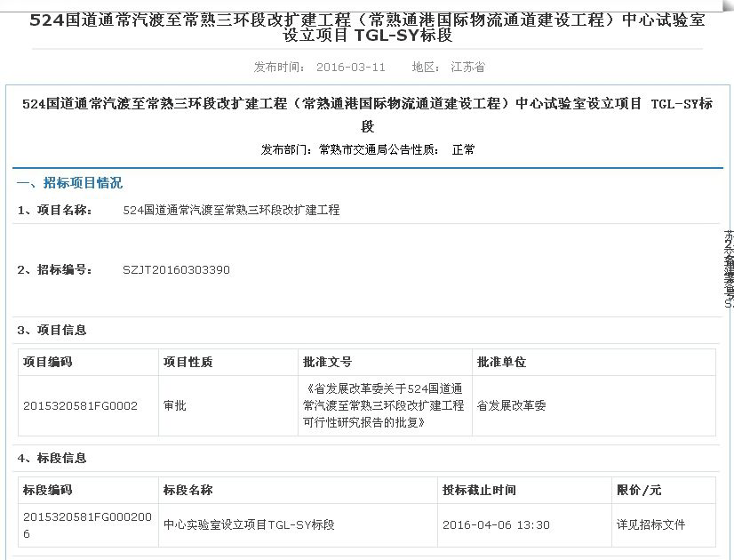
Task: Select project code 2015320581FG0002 cell
Action: 80,405
